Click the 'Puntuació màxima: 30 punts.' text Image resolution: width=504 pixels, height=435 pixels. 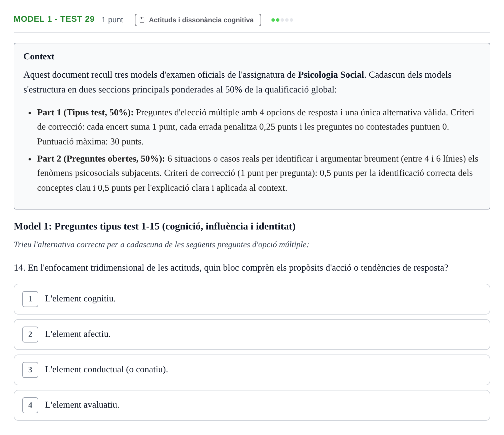tap(90, 142)
